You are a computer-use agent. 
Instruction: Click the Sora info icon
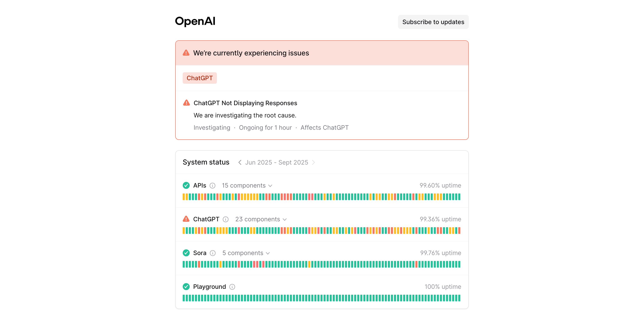click(213, 253)
